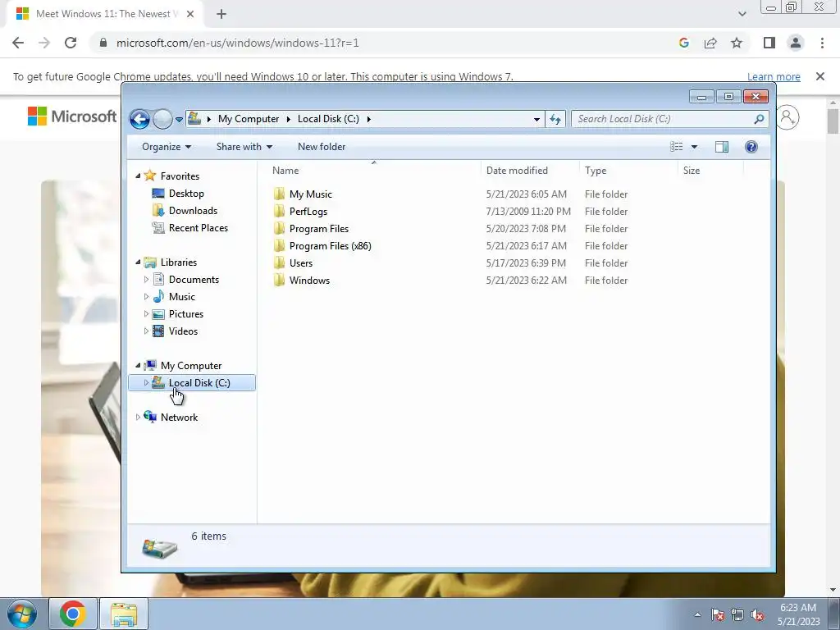Open a new Chrome tab
Viewport: 840px width, 630px height.
pos(221,14)
